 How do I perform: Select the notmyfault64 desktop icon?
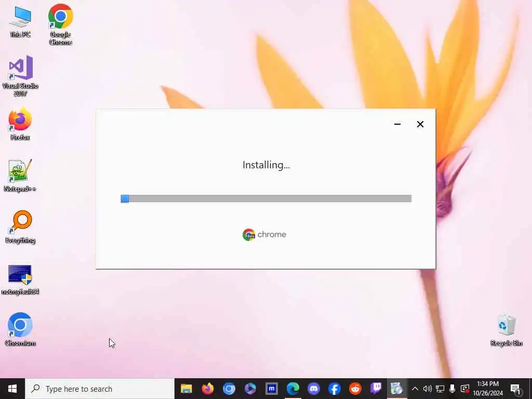tap(20, 280)
